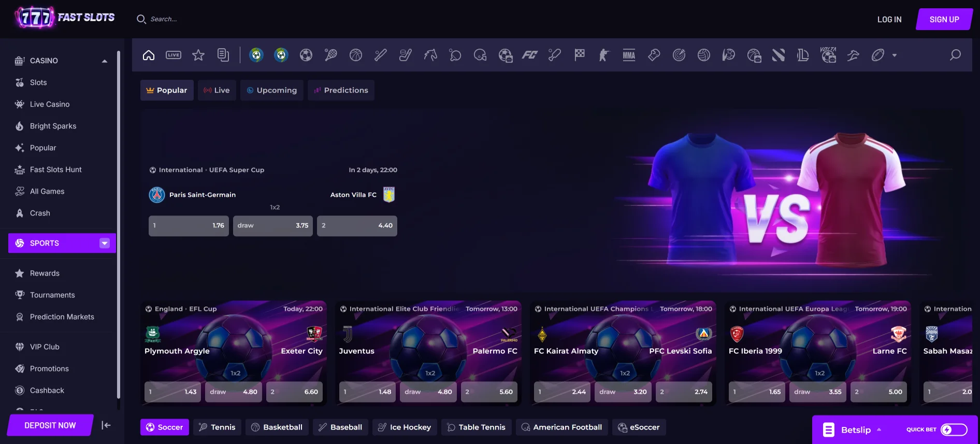
Task: Open VIP Club in the sidebar
Action: click(x=45, y=347)
